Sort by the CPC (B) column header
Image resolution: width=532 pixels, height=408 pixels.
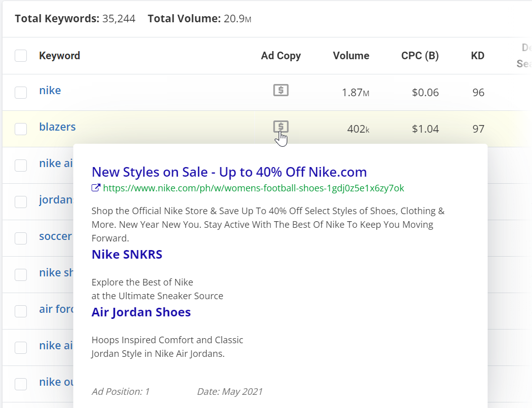coord(420,56)
